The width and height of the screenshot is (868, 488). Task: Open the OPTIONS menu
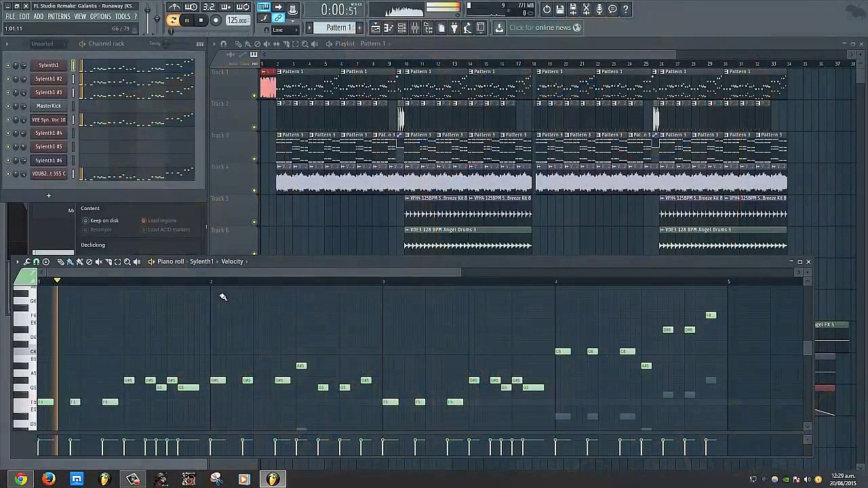100,16
